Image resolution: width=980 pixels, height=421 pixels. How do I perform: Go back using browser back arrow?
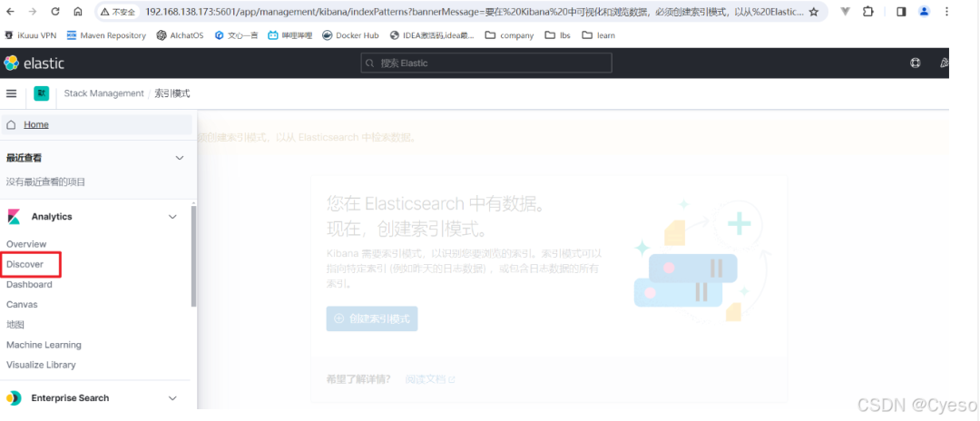pos(11,11)
